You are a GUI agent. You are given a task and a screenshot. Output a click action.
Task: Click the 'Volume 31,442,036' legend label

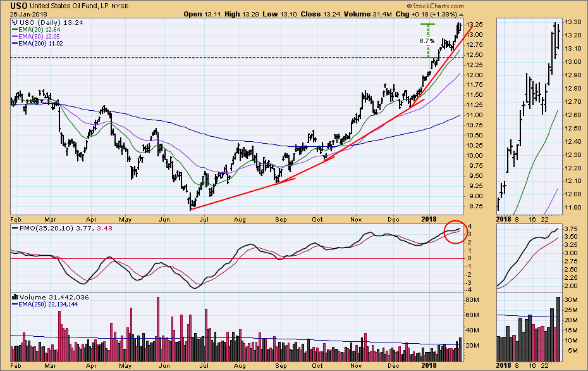click(x=54, y=297)
